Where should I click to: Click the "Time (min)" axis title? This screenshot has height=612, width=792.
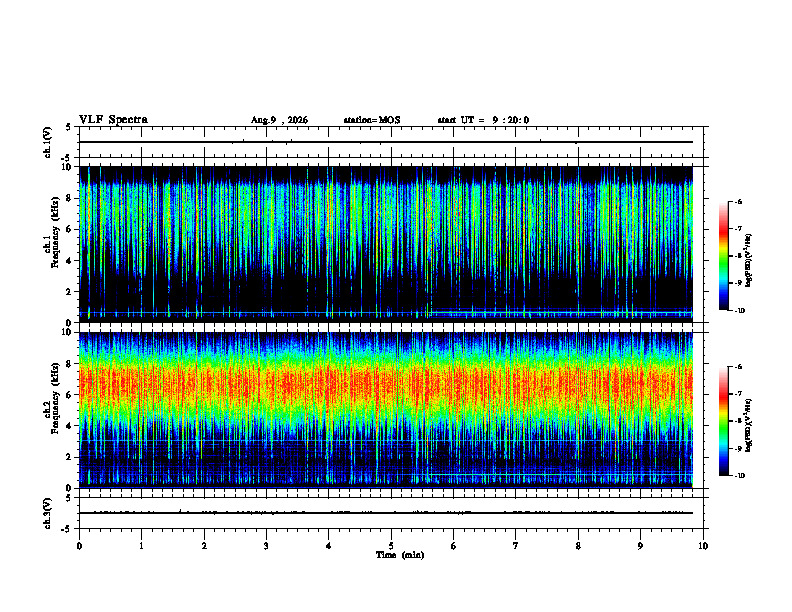point(400,555)
